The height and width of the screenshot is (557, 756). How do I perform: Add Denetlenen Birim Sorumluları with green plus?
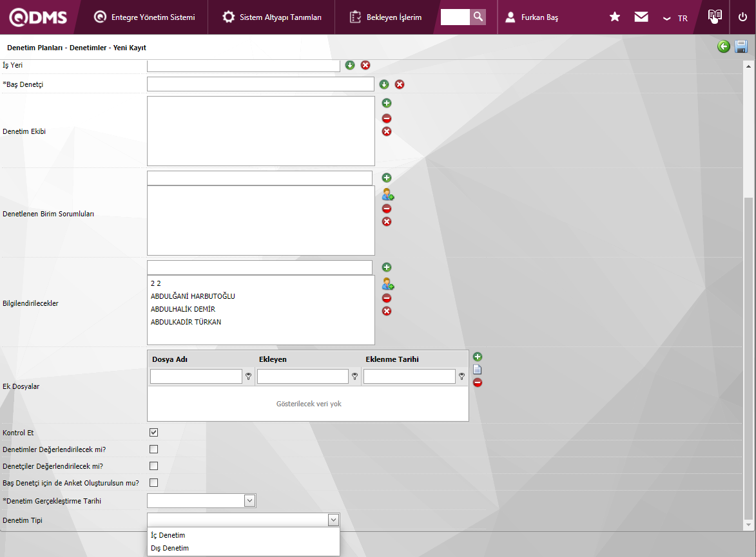[387, 178]
